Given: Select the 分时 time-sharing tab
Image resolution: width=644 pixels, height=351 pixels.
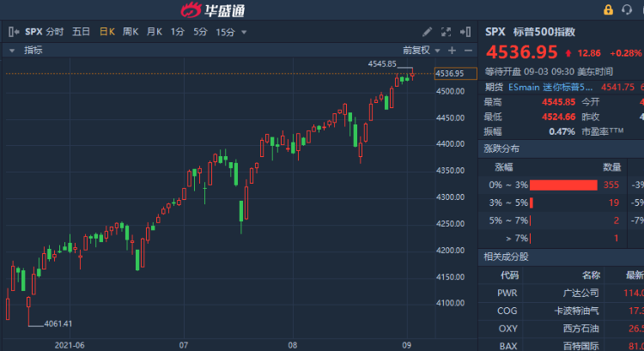Looking at the screenshot, I should (55, 32).
